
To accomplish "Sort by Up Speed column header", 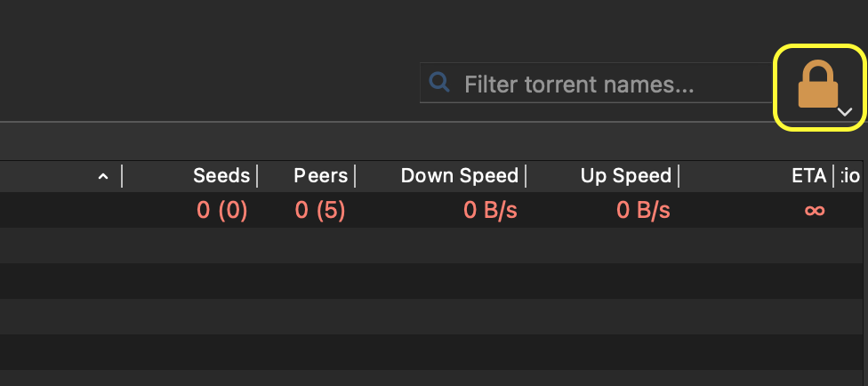I will click(x=625, y=176).
